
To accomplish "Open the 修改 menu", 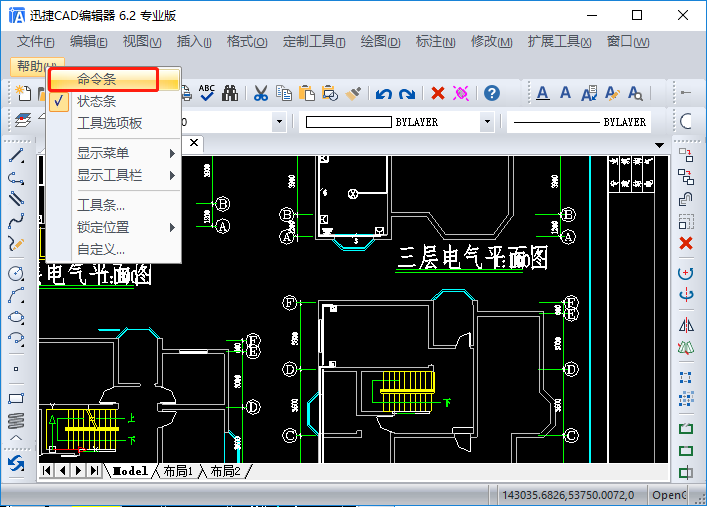I will pos(491,42).
